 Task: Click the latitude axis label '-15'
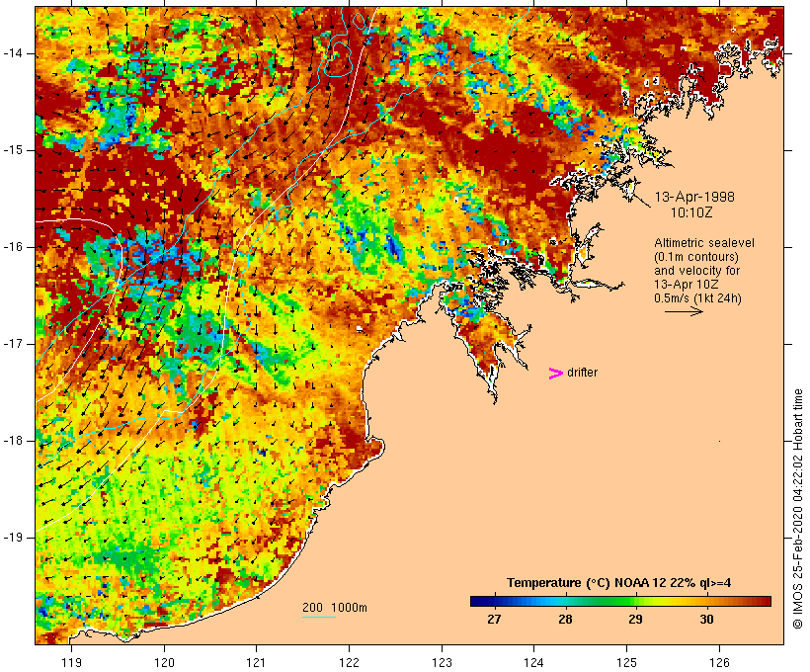click(x=13, y=150)
